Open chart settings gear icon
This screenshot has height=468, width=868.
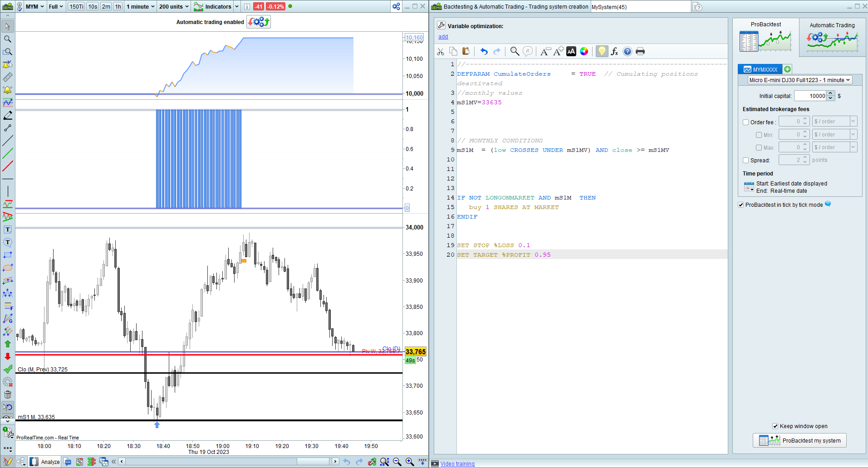[x=396, y=6]
